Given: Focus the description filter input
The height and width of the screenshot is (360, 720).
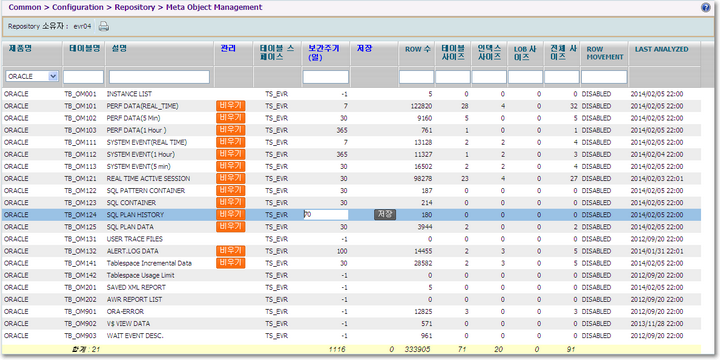Looking at the screenshot, I should (159, 77).
